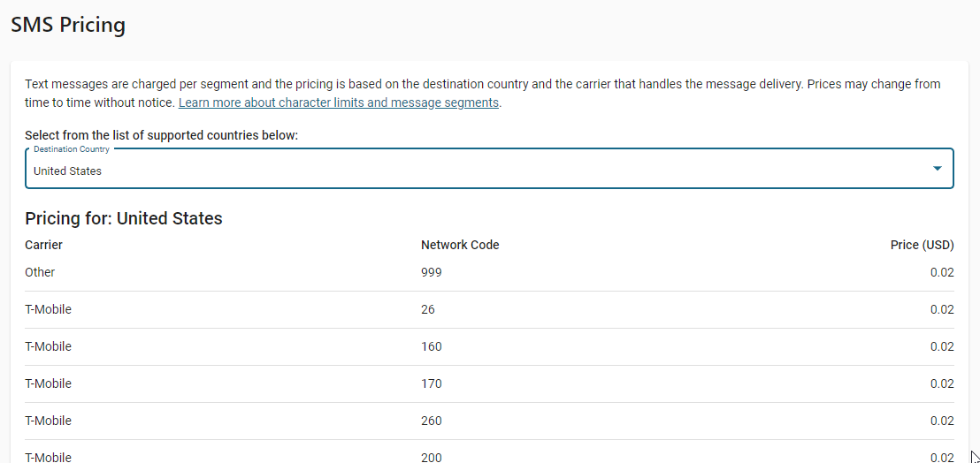Click the supported countries instruction text
This screenshot has height=463, width=980.
point(162,135)
